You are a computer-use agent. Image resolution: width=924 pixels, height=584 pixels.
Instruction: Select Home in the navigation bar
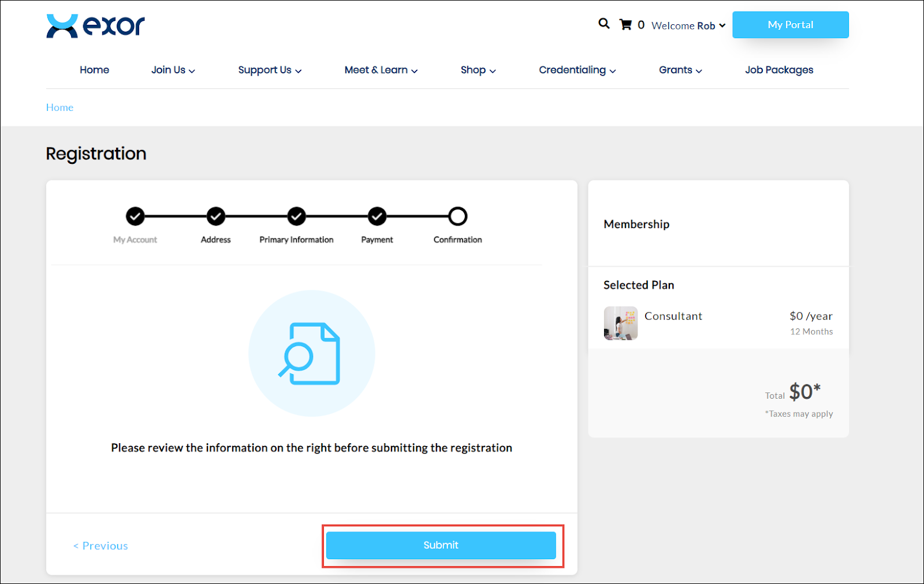coord(94,70)
